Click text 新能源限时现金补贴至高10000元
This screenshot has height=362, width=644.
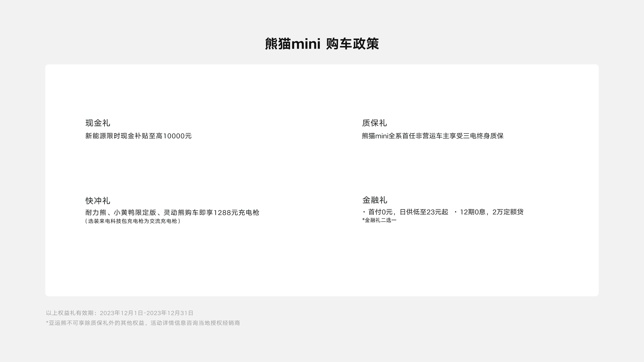tap(138, 136)
